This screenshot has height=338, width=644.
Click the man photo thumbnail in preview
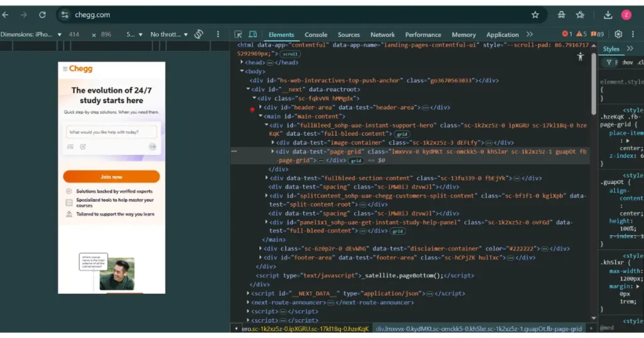pos(117,274)
